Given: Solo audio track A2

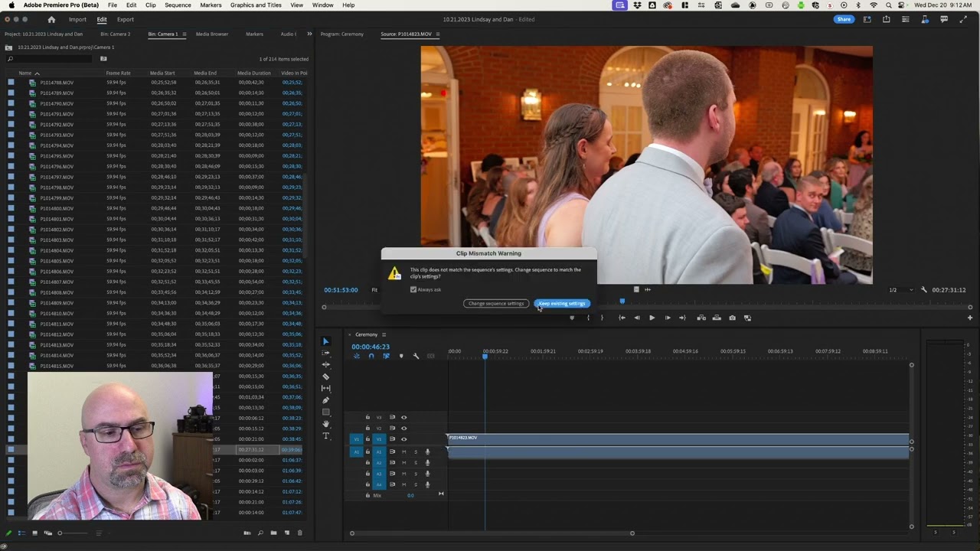Looking at the screenshot, I should click(416, 462).
